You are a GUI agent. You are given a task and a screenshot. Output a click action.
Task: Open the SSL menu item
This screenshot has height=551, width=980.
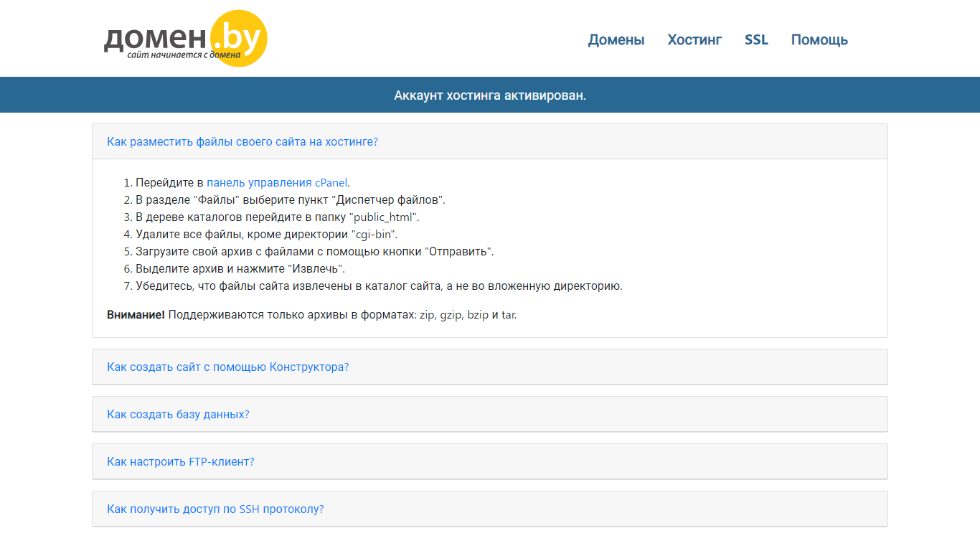756,40
